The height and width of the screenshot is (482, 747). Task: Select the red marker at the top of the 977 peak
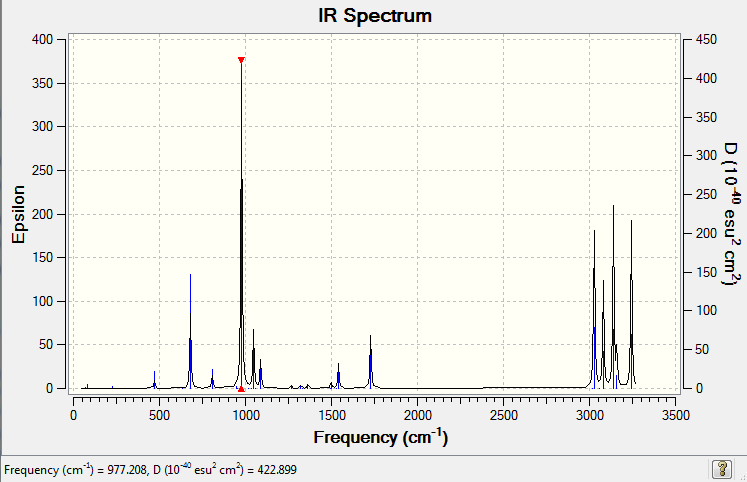241,60
